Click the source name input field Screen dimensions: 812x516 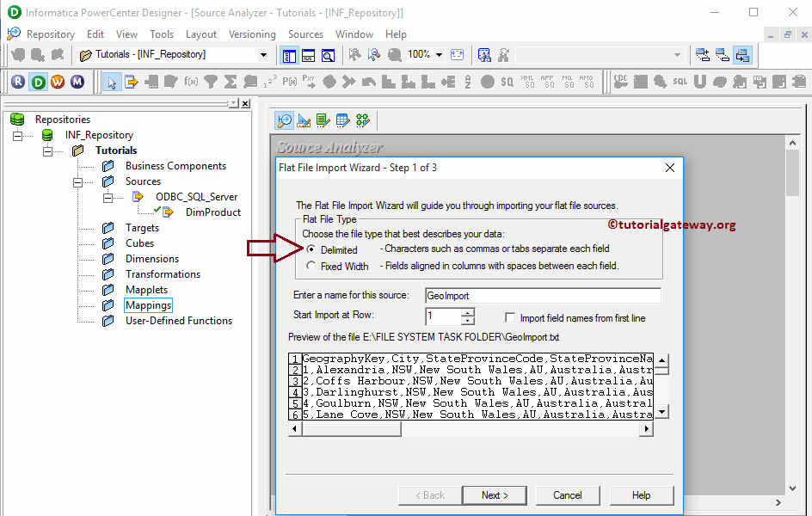coord(543,296)
